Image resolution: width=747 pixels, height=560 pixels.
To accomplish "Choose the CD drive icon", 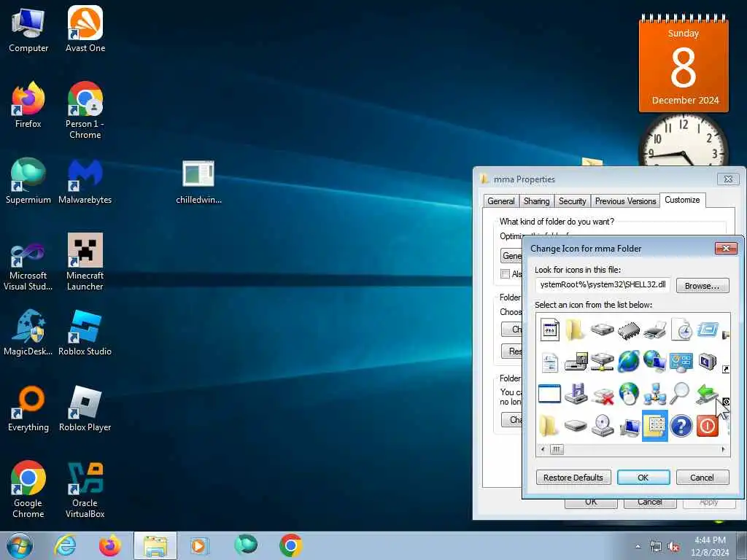I will coord(603,426).
